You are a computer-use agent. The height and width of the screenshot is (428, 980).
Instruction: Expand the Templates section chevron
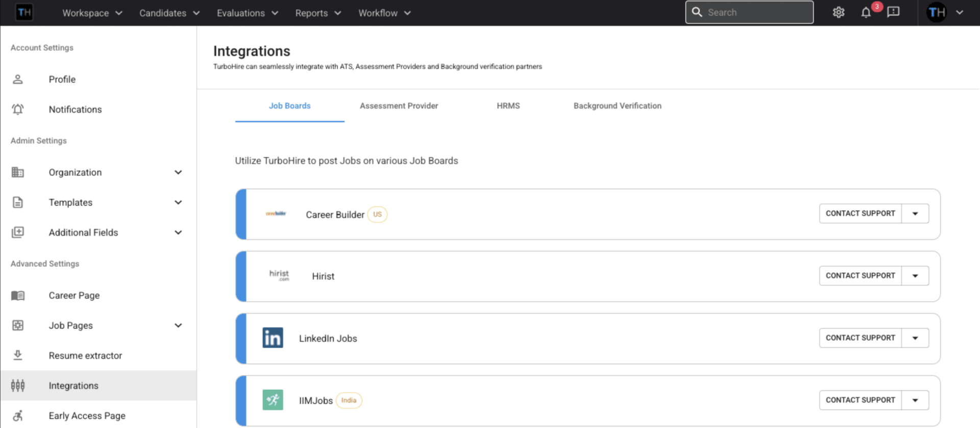coord(178,202)
